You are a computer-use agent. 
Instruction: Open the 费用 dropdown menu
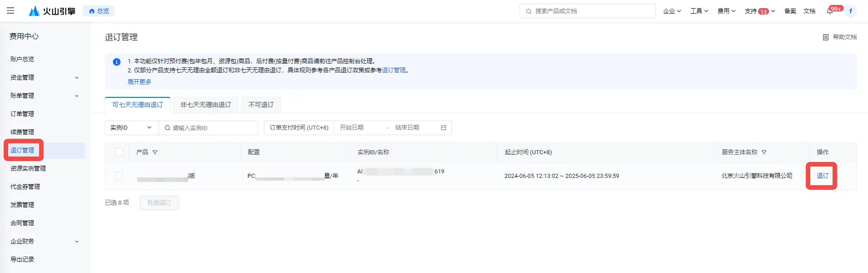pyautogui.click(x=726, y=11)
